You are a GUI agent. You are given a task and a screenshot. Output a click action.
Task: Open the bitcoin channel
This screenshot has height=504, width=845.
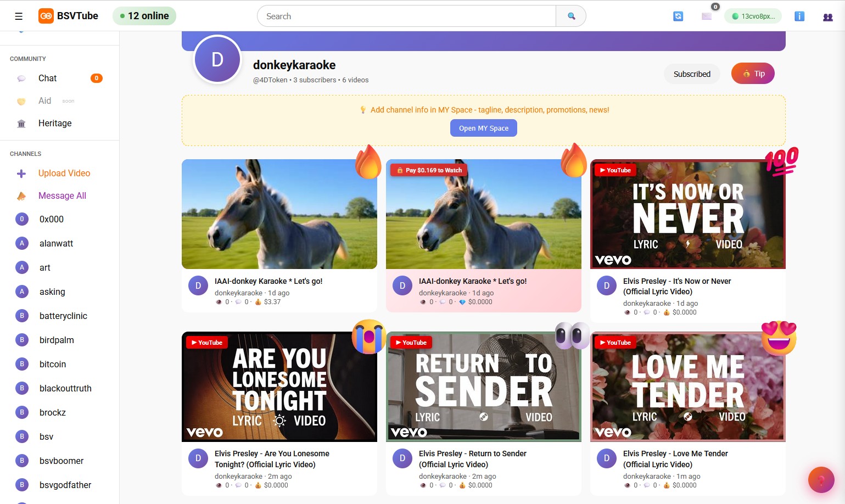[x=59, y=364]
